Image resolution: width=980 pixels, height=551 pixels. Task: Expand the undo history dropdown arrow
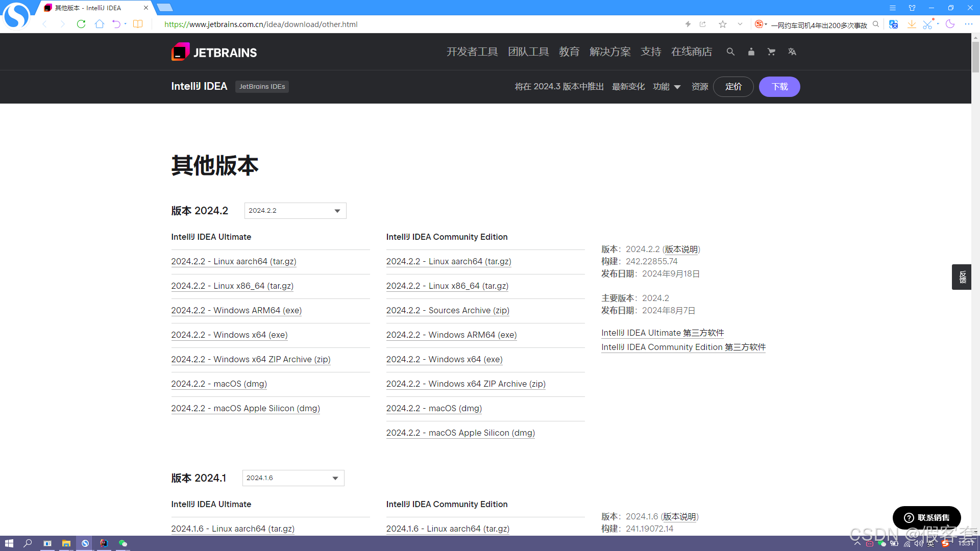126,24
